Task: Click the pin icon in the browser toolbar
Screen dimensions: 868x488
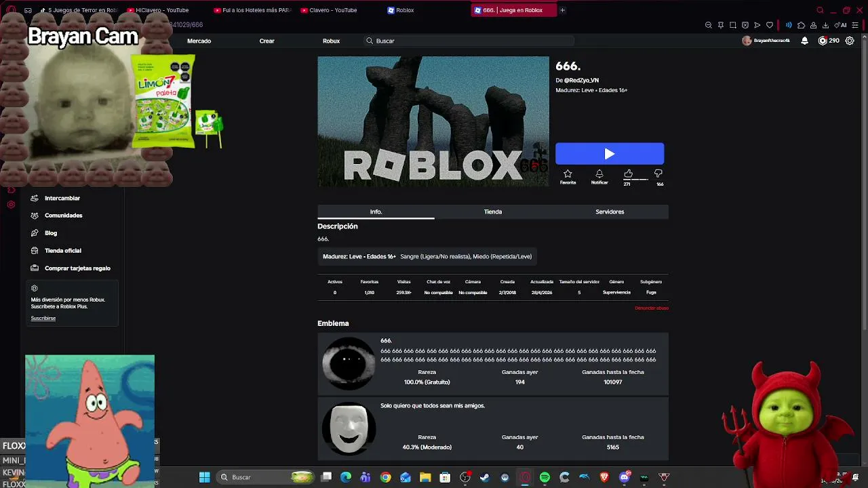Action: click(x=721, y=25)
